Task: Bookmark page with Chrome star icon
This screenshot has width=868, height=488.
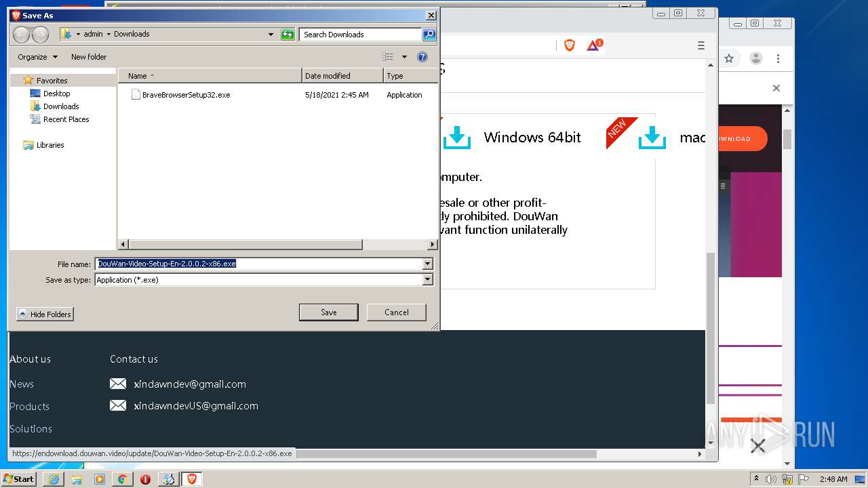Action: pyautogui.click(x=729, y=58)
